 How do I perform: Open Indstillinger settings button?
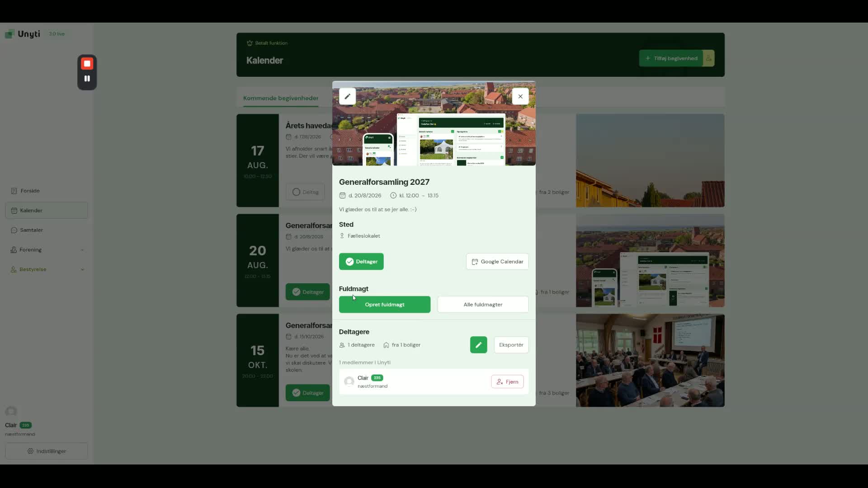(x=47, y=451)
